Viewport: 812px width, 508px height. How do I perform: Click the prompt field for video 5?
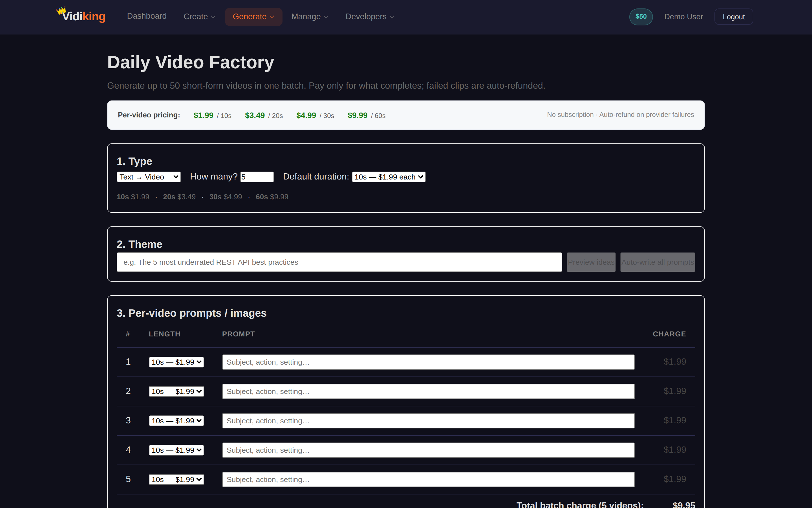428,479
